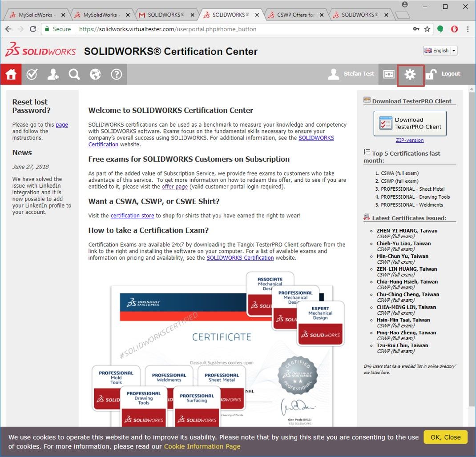Click the add user icon
The width and height of the screenshot is (476, 457).
pyautogui.click(x=53, y=74)
